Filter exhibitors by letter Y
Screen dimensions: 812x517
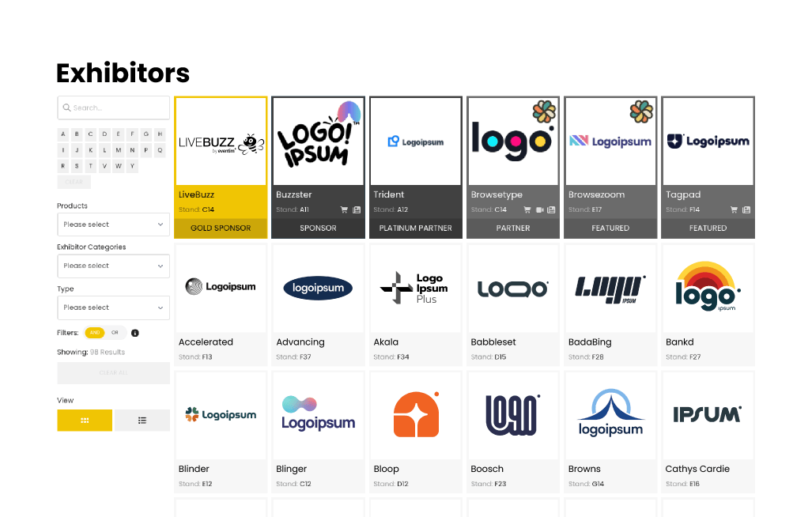[x=133, y=166]
